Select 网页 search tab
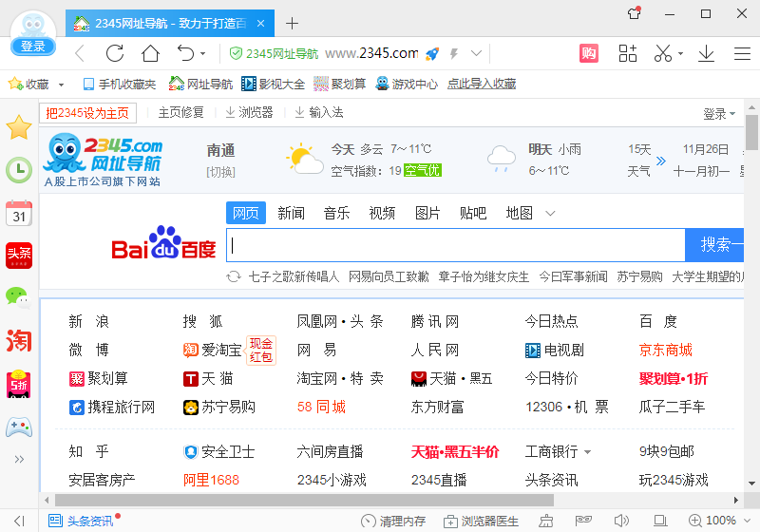This screenshot has height=532, width=760. click(x=246, y=213)
